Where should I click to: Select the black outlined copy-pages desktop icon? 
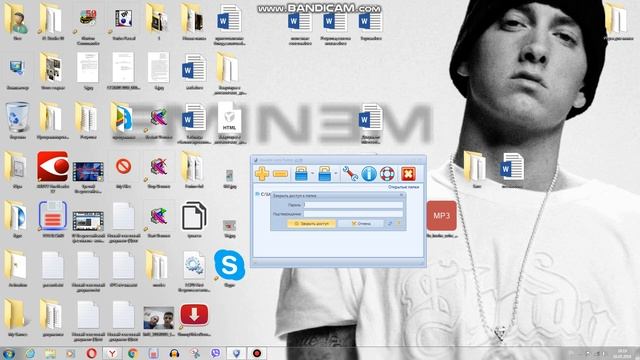tap(194, 216)
